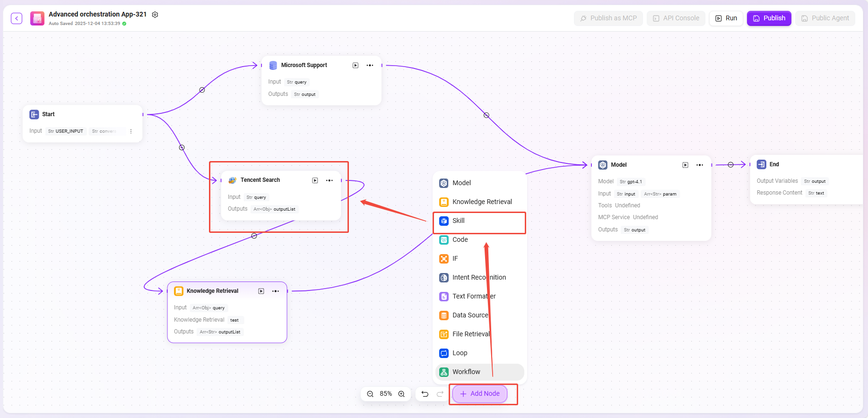The image size is (868, 418).
Task: Run the Tencent Search node
Action: click(x=315, y=180)
